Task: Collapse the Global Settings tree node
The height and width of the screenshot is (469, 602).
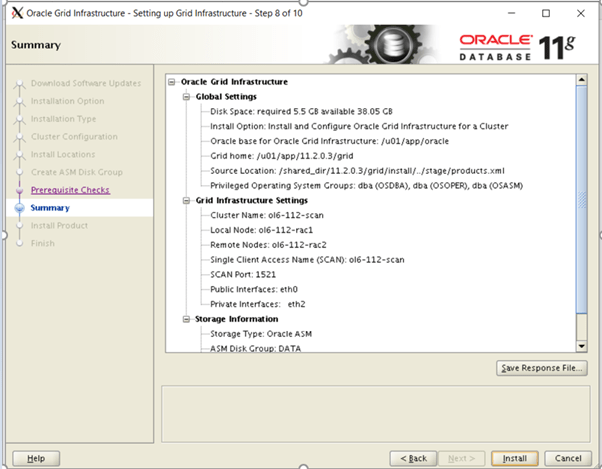Action: [186, 97]
